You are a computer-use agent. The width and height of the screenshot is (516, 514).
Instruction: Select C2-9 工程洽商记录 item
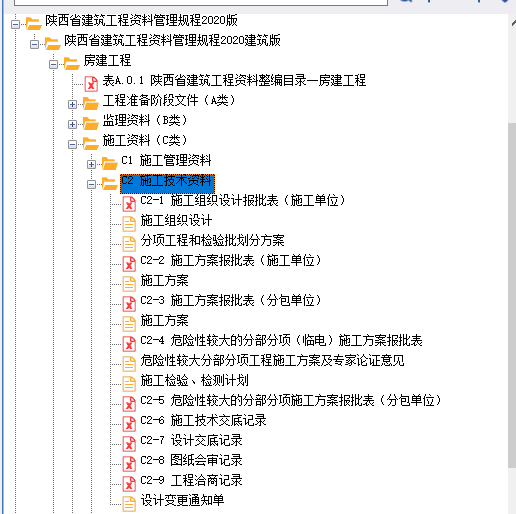pos(191,480)
